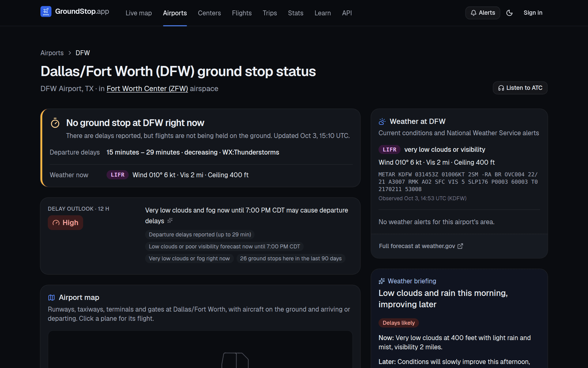This screenshot has height=368, width=588.
Task: Click 'Low clouds or poor visibility forecast' chip
Action: pyautogui.click(x=224, y=247)
